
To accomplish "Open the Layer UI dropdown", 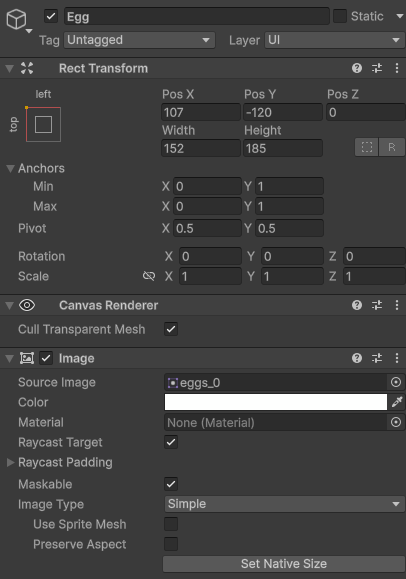I will click(x=334, y=40).
